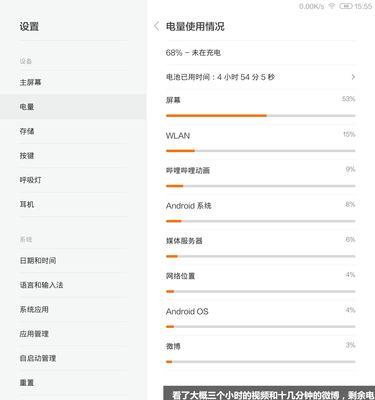
Task: Open 自启动管理 settings
Action: (73, 358)
